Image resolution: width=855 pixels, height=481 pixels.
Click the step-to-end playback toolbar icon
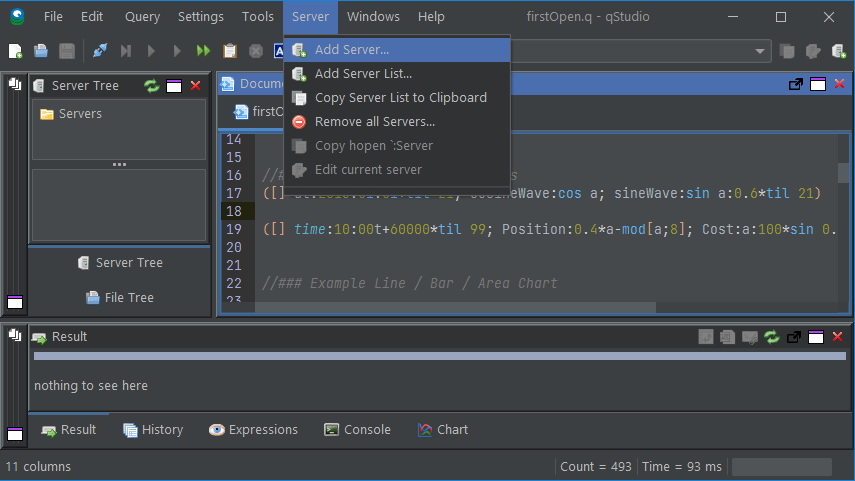pos(126,51)
